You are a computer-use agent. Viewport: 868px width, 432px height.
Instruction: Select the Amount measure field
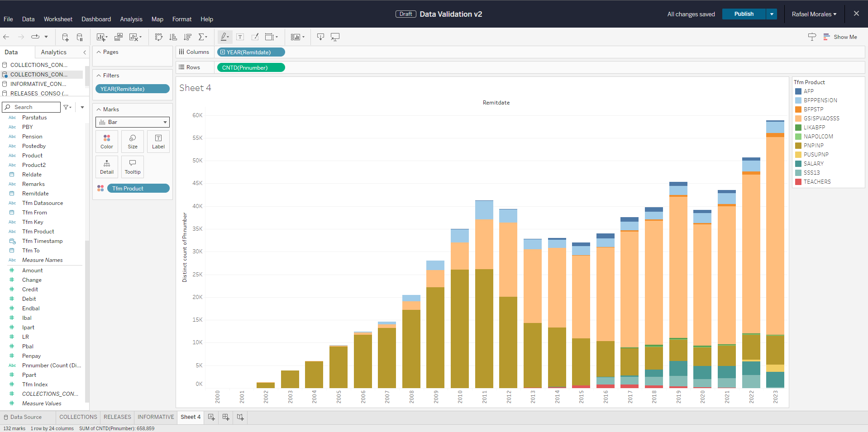(33, 271)
